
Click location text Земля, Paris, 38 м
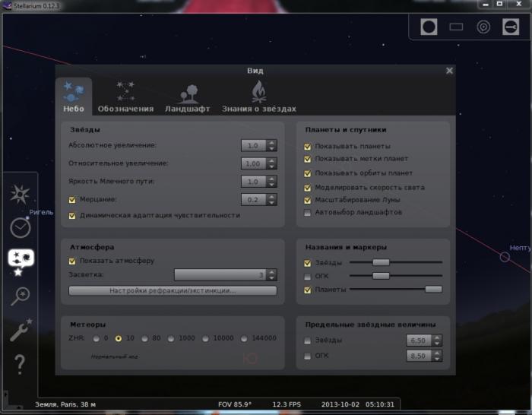pos(65,404)
